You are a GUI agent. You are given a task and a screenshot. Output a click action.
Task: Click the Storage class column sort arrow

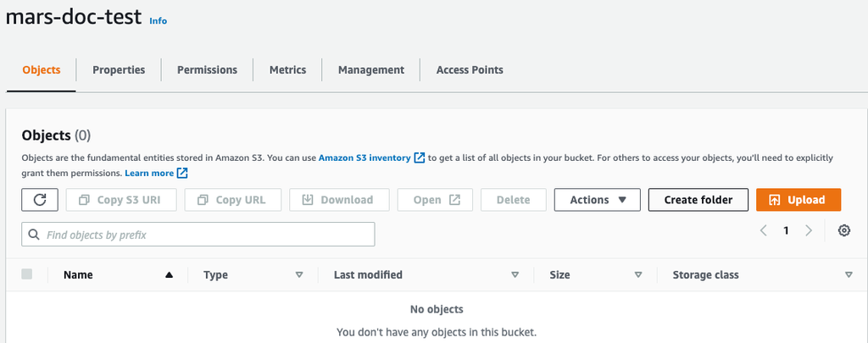click(849, 275)
